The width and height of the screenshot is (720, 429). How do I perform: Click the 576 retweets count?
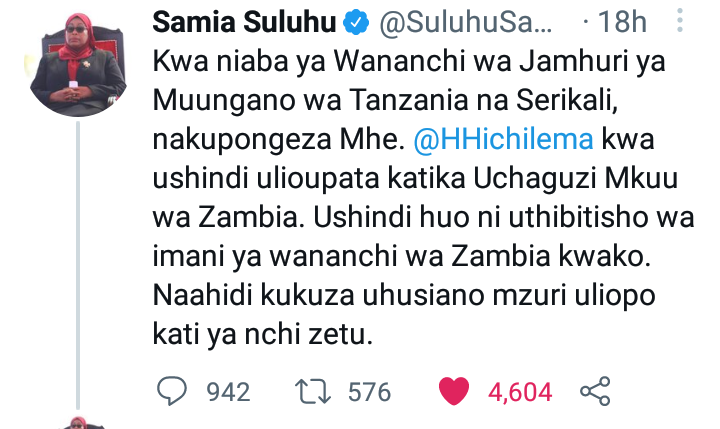click(369, 392)
